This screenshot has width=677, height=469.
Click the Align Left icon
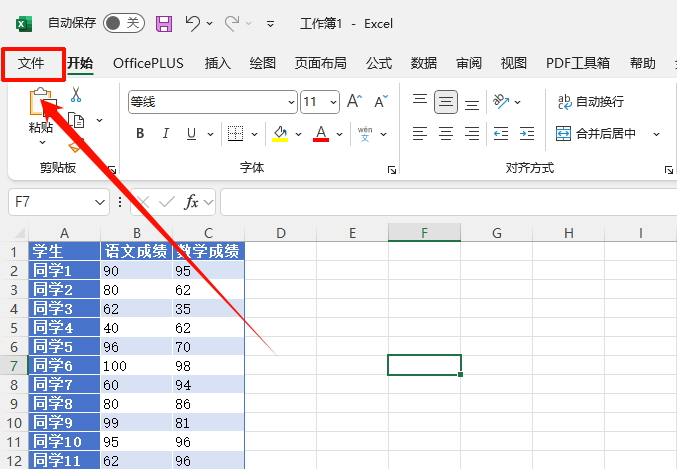(x=420, y=133)
